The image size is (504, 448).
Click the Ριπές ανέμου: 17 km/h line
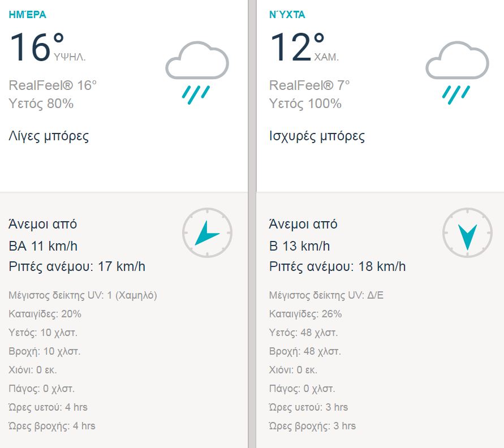pos(77,266)
